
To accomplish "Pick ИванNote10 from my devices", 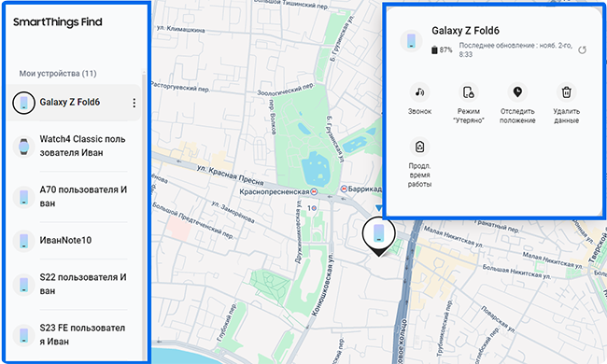I will (x=74, y=240).
